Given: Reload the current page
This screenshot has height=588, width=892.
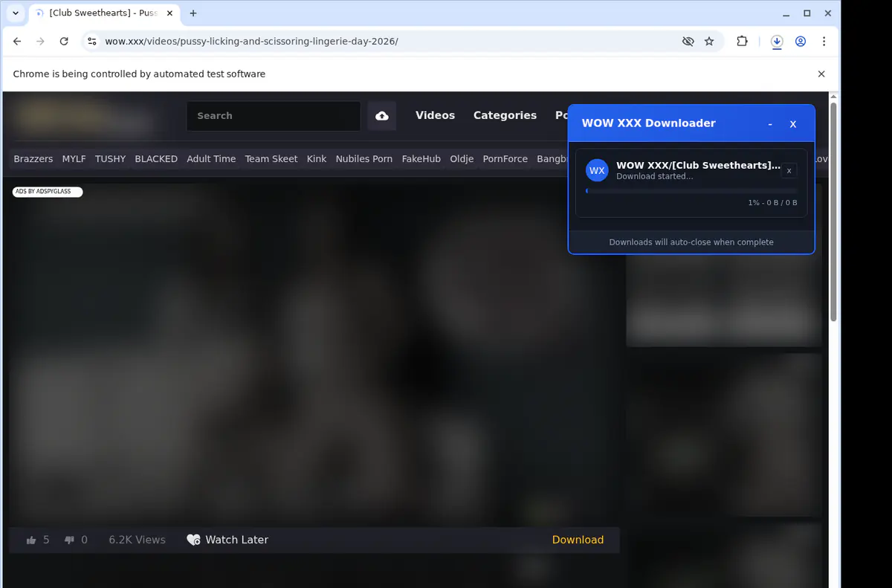Looking at the screenshot, I should pos(64,42).
